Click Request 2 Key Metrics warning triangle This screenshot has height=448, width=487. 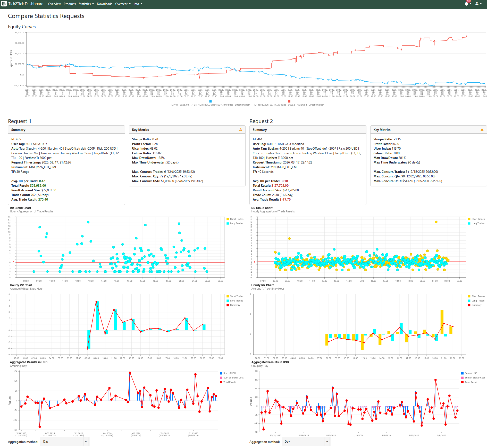point(482,130)
